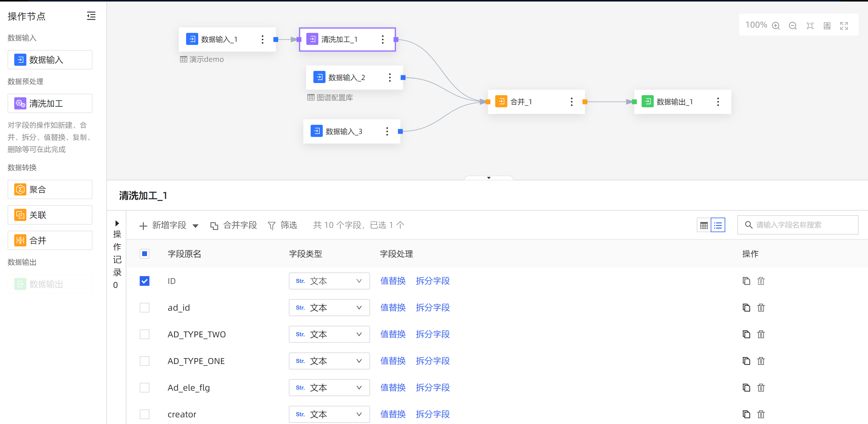Uncheck the ID field checkbox
Screen dimensions: 868x424
pyautogui.click(x=145, y=281)
